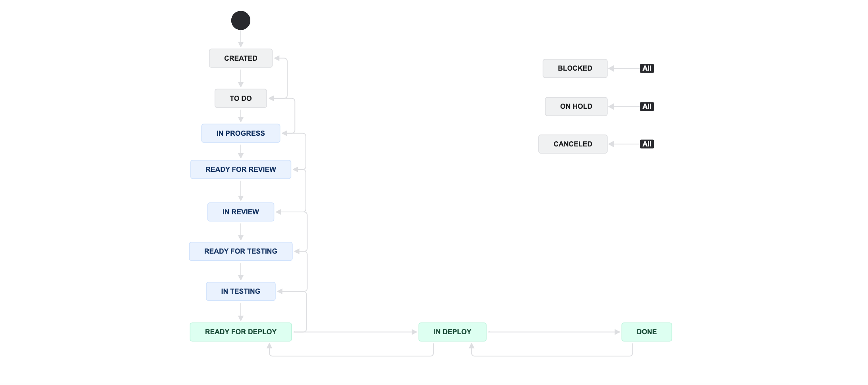Click the IN DEPLOY status node

[x=452, y=332]
